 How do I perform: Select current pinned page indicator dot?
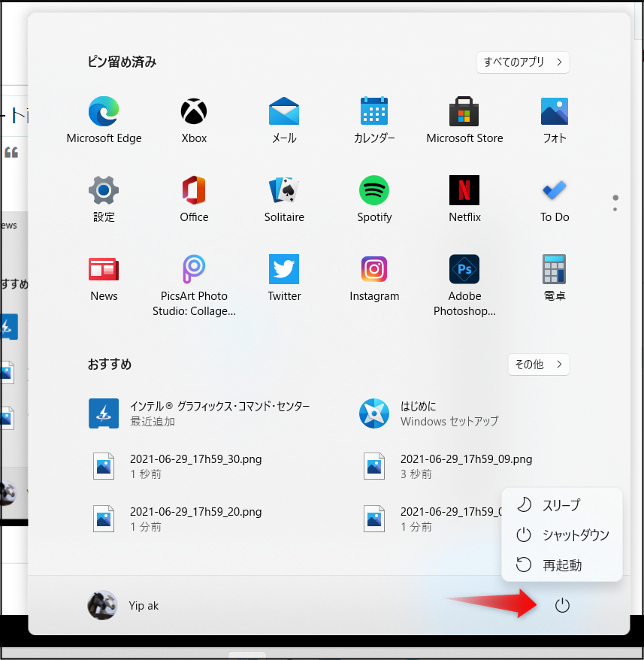(615, 198)
